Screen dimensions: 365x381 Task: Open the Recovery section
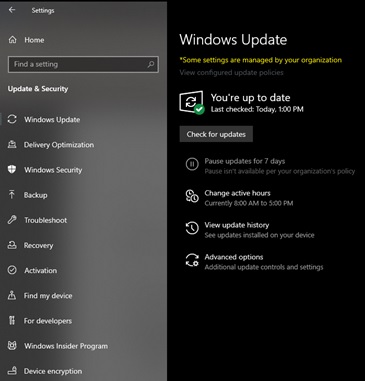coord(38,245)
